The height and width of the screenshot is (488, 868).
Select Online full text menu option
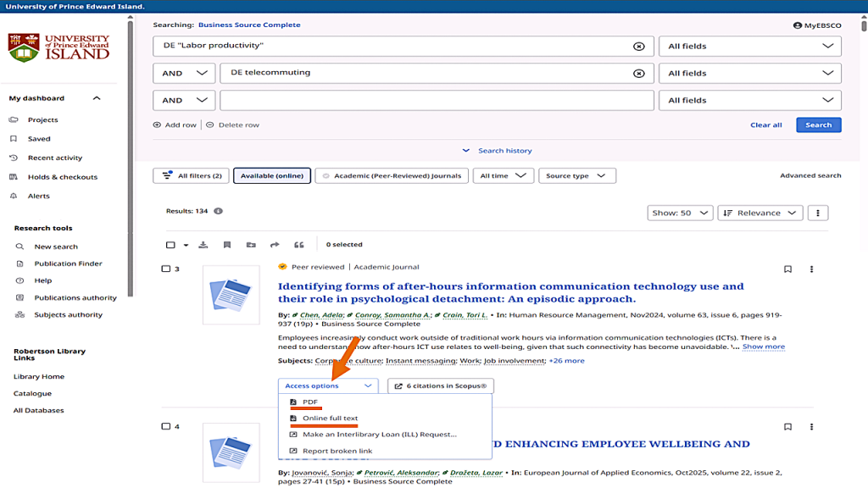[x=329, y=419]
